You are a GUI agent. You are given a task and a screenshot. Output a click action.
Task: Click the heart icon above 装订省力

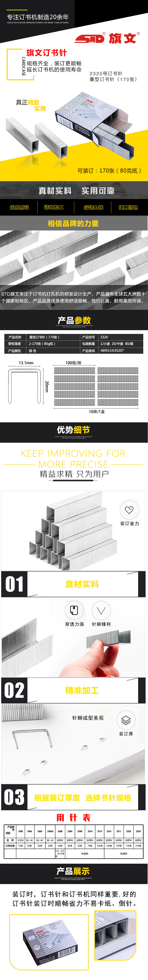[129, 510]
